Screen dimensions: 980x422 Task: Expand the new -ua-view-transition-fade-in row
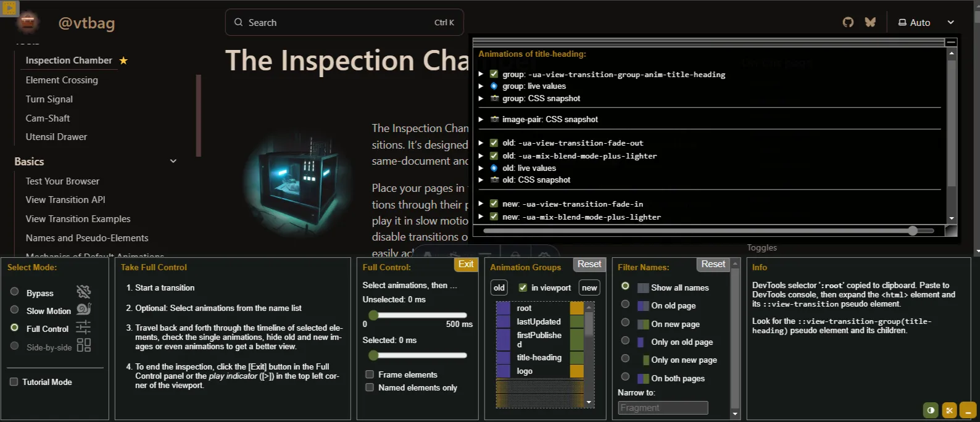481,204
